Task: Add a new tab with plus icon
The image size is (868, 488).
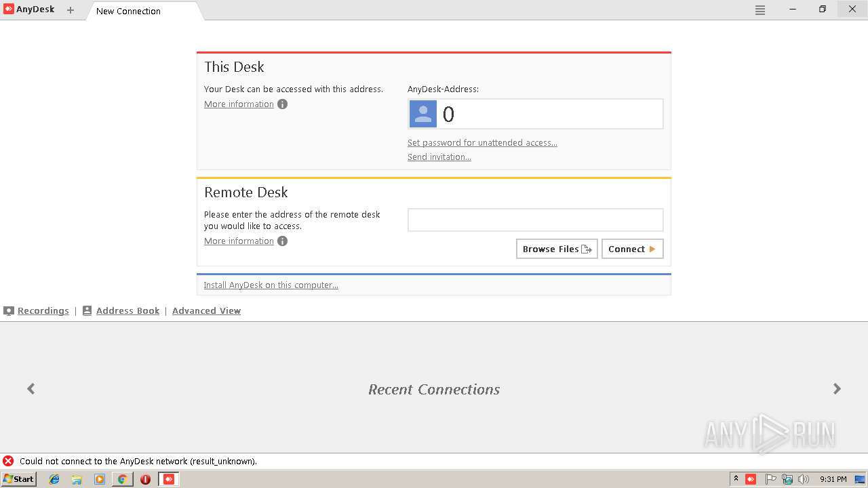Action: coord(71,10)
